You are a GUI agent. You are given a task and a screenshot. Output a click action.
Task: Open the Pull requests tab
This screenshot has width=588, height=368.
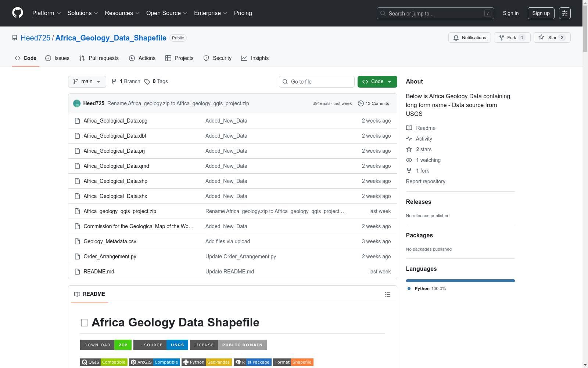99,58
